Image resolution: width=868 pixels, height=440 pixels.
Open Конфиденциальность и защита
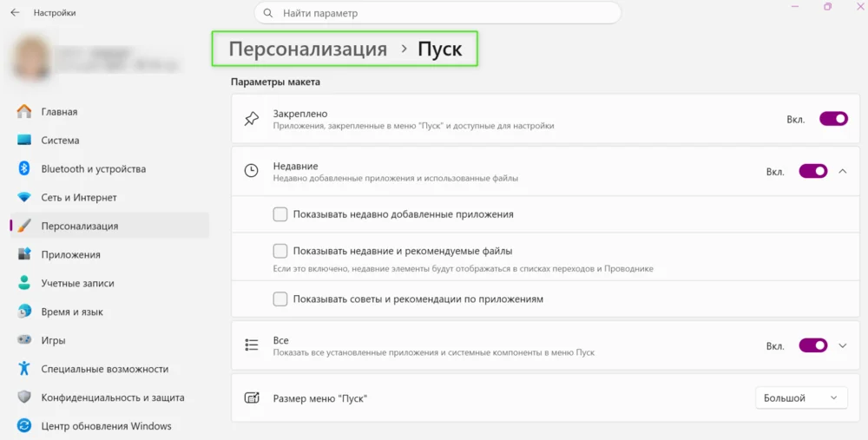coord(109,397)
